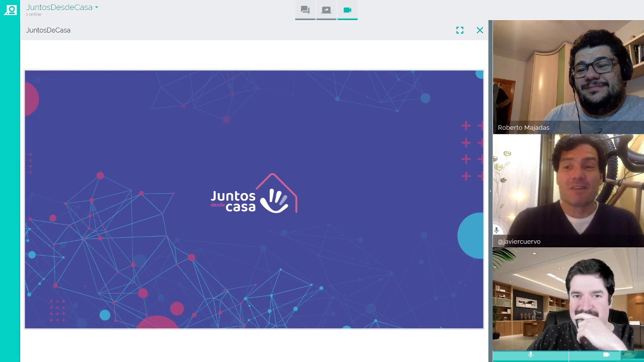Click the JuntosDeCasa panel title

click(48, 30)
